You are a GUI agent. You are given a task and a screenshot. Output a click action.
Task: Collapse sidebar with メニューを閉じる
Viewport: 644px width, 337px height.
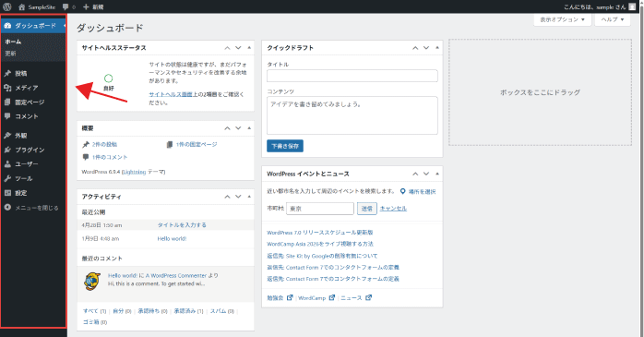(x=33, y=208)
